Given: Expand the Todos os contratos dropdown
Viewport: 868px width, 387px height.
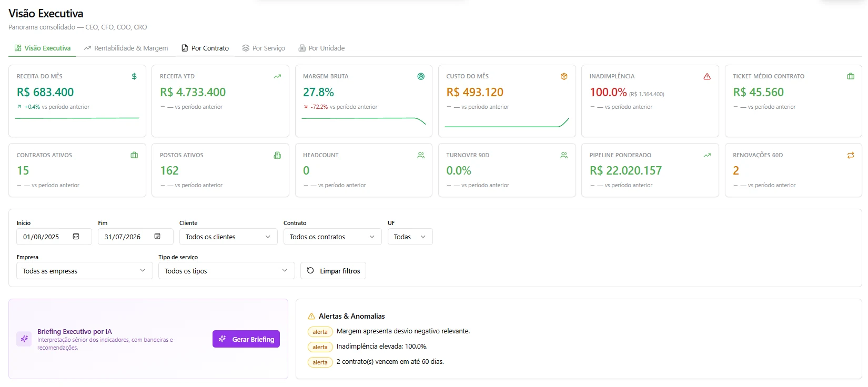Looking at the screenshot, I should [x=332, y=237].
